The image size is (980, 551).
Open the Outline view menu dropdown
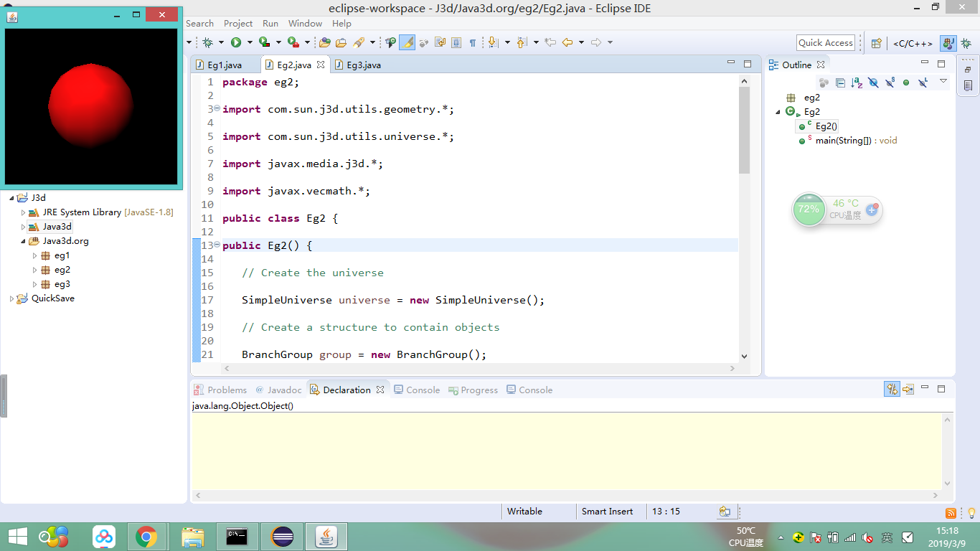tap(943, 82)
